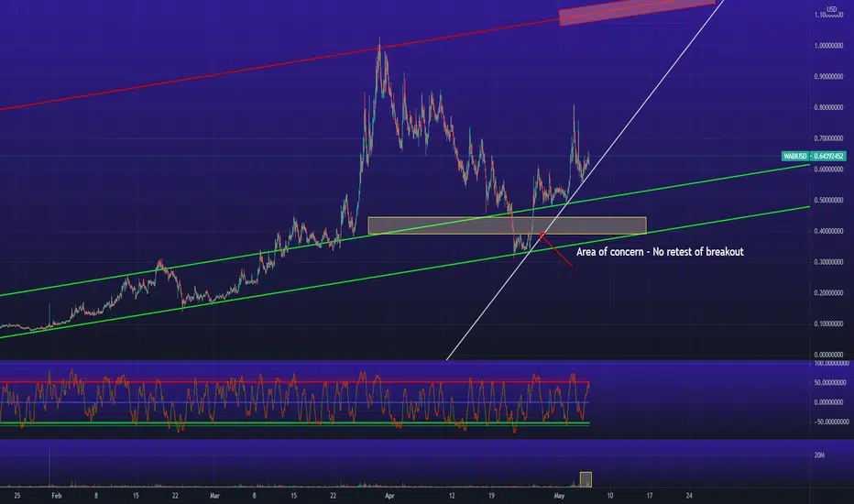Click the 0.10000000 price axis label

coord(829,323)
